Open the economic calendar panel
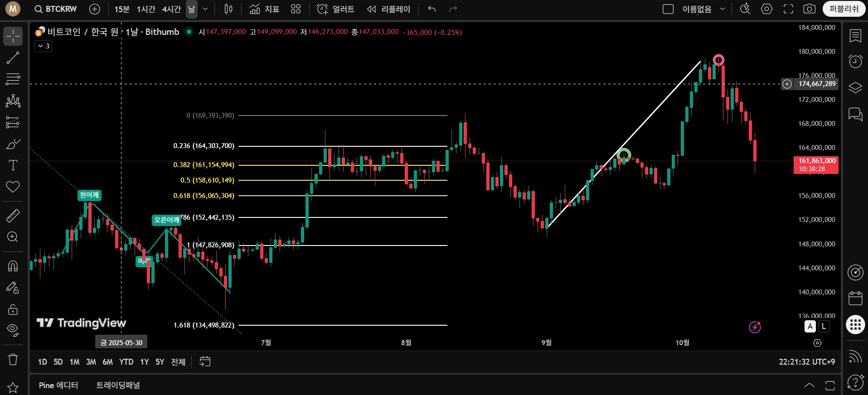 tap(855, 298)
